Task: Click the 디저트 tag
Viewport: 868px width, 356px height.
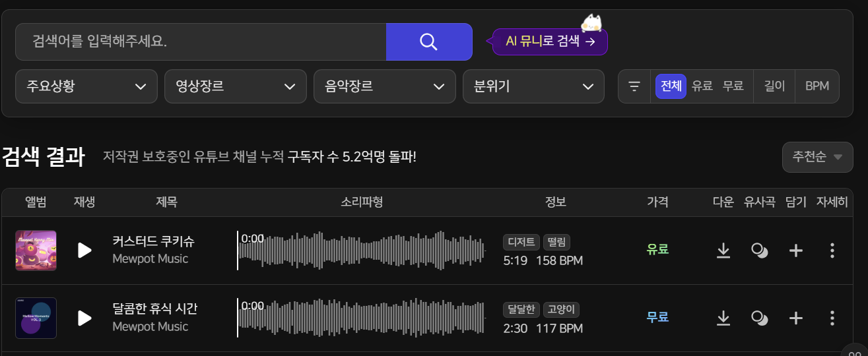Action: click(521, 242)
